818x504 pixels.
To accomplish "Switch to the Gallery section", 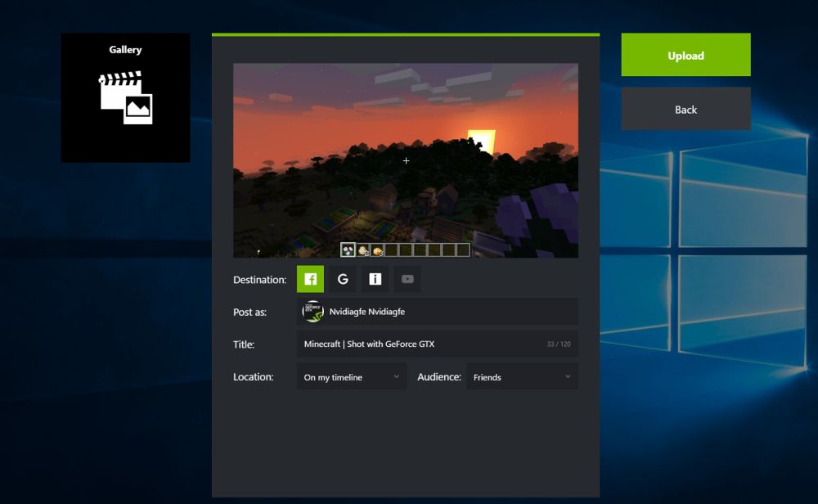I will point(124,97).
